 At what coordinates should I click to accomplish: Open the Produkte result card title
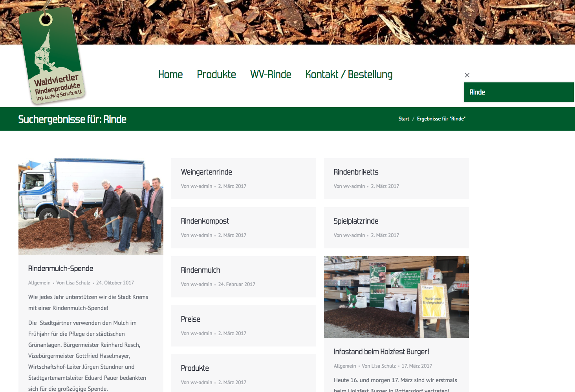195,368
